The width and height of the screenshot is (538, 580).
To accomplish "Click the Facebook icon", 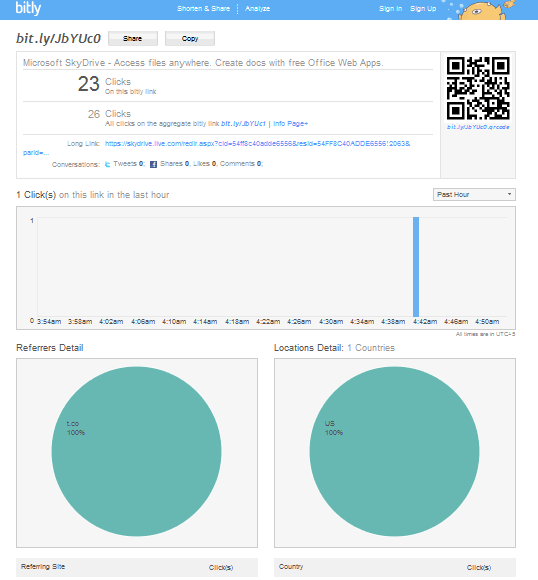I will coord(153,164).
